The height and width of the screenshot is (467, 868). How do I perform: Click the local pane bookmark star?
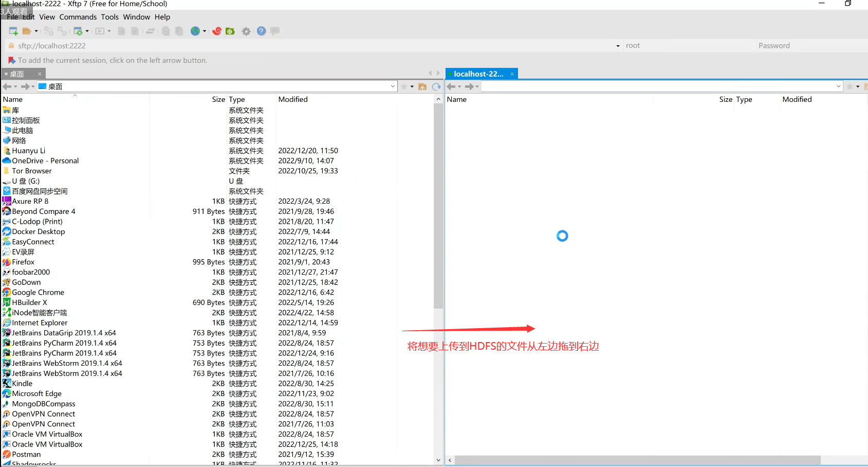click(x=404, y=86)
